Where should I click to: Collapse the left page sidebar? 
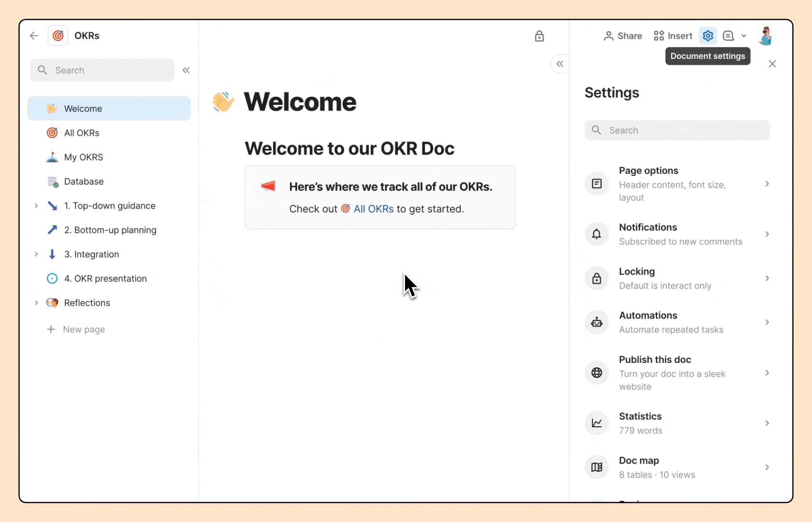(186, 70)
